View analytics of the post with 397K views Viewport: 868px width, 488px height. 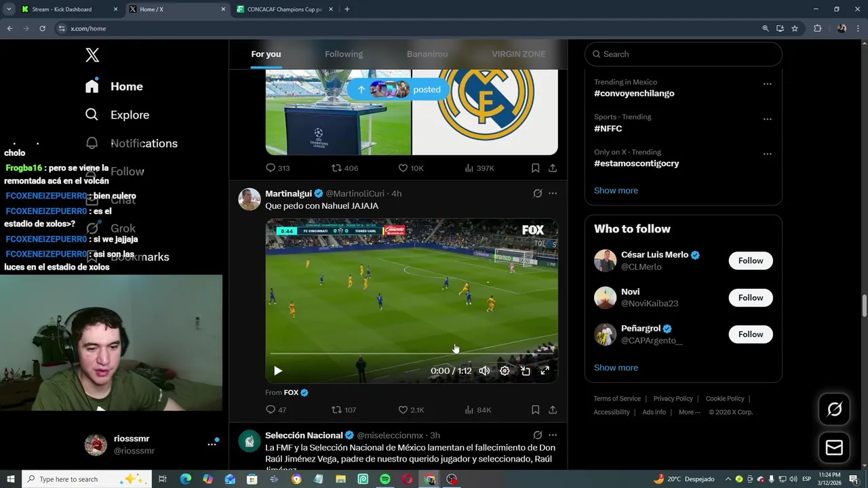[479, 168]
